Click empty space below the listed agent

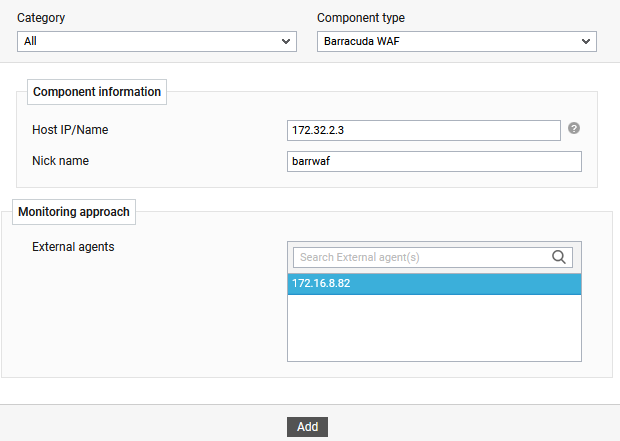tap(434, 328)
